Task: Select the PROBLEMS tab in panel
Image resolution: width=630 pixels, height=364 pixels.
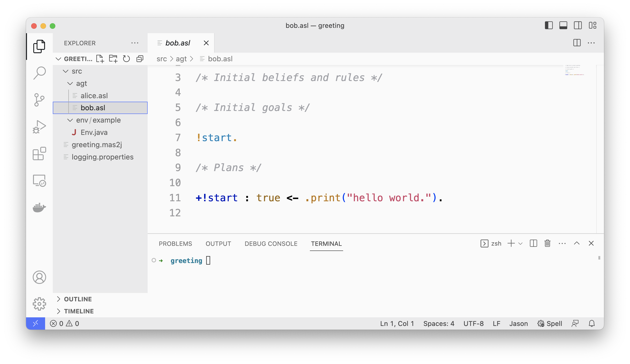Action: (x=175, y=244)
